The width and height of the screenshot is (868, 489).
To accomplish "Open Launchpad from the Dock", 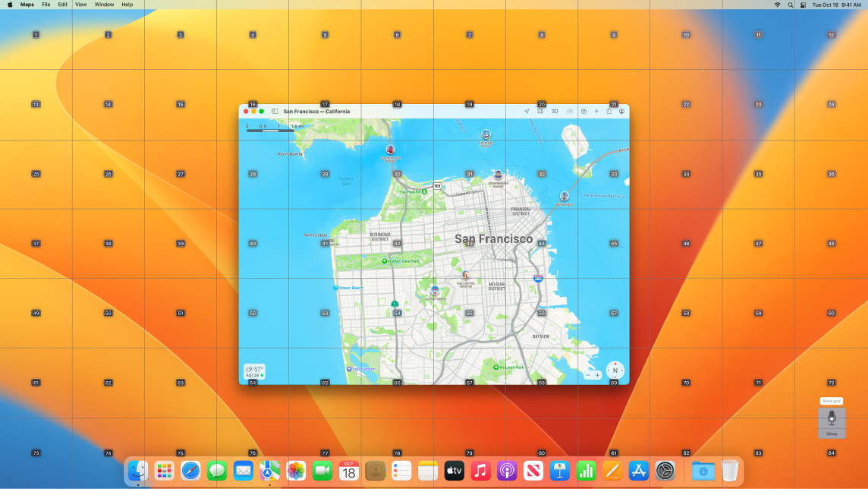I will pos(164,471).
